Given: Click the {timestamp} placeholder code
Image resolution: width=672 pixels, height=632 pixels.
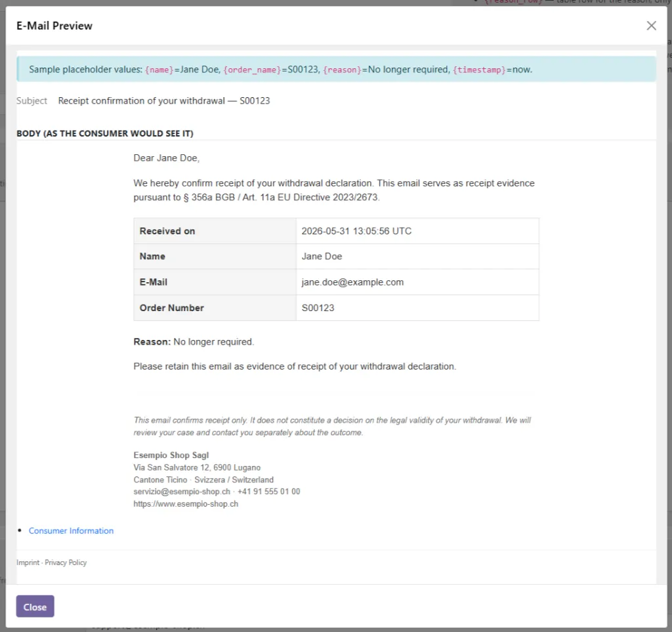Looking at the screenshot, I should pos(479,70).
